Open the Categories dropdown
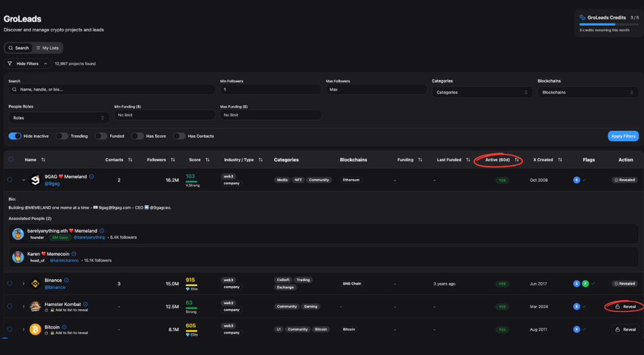The width and height of the screenshot is (644, 355). click(x=482, y=92)
